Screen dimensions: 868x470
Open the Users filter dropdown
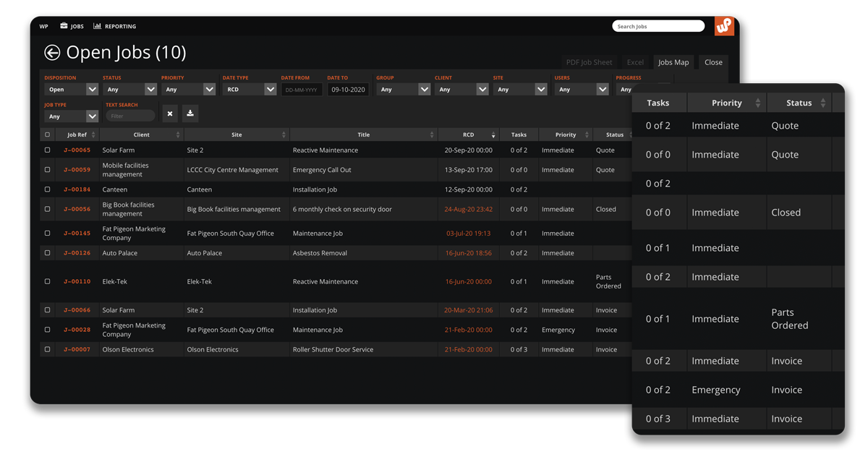[x=582, y=90]
